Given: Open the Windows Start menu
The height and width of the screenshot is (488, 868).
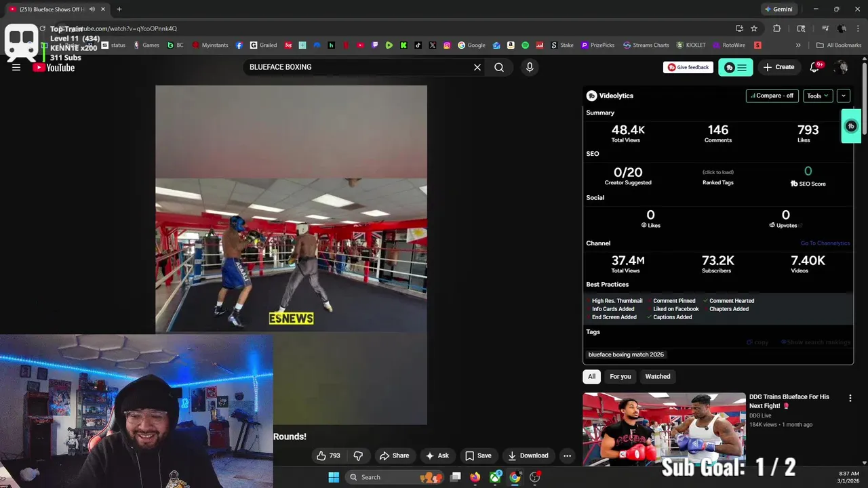Looking at the screenshot, I should tap(334, 477).
